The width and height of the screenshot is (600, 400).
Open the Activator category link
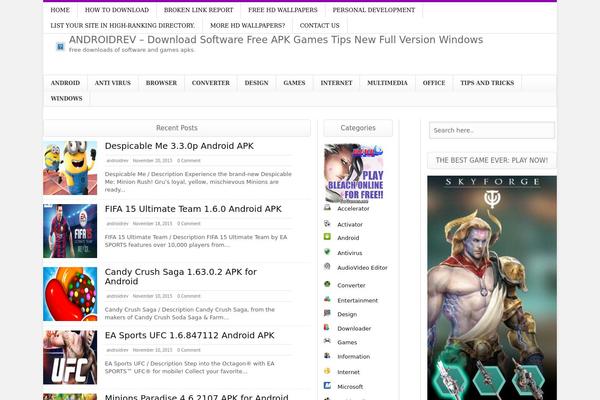[x=350, y=224]
